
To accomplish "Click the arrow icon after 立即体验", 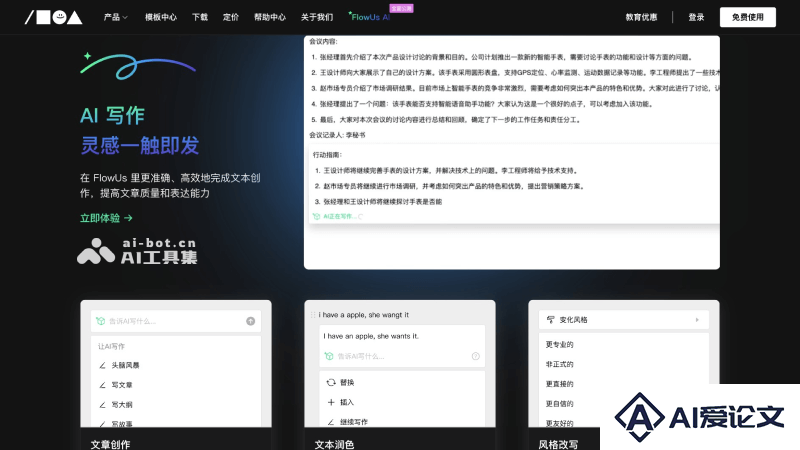I will pos(128,218).
